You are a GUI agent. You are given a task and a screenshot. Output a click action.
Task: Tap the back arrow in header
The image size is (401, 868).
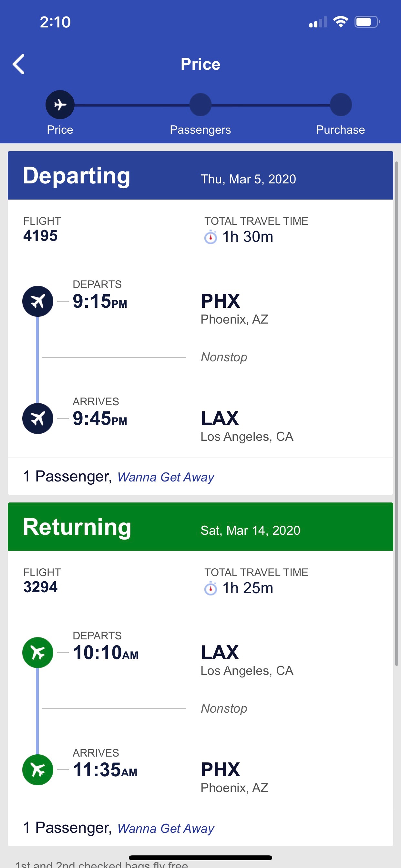tap(19, 64)
